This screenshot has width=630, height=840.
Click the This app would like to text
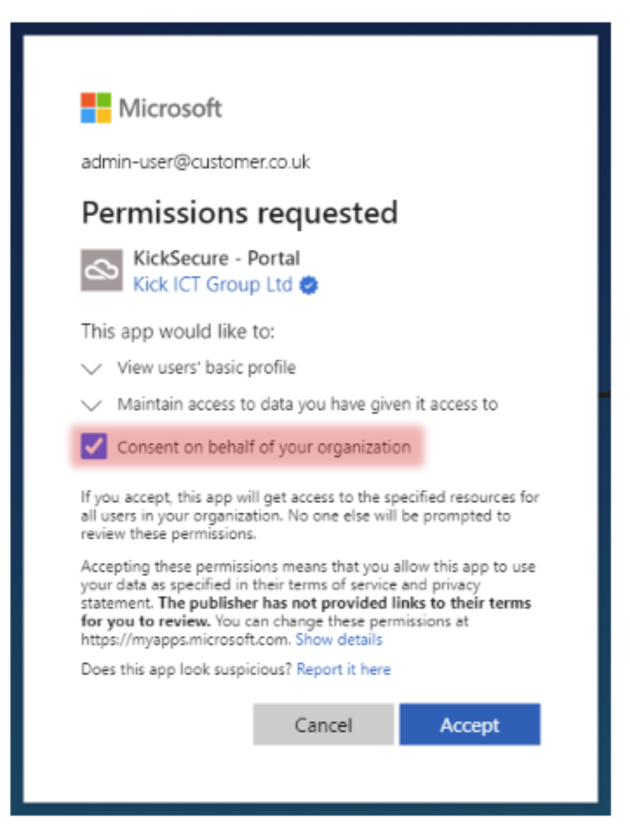click(178, 332)
